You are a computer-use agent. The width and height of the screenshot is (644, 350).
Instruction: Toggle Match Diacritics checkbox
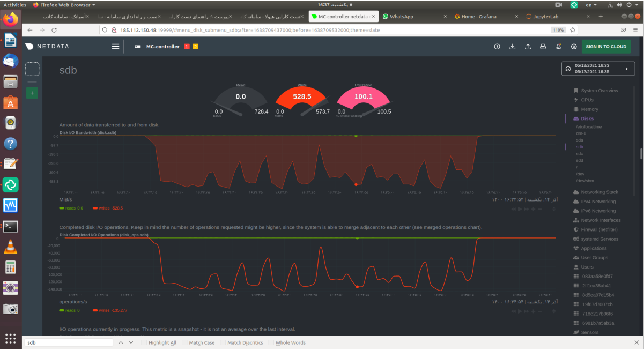coord(242,342)
